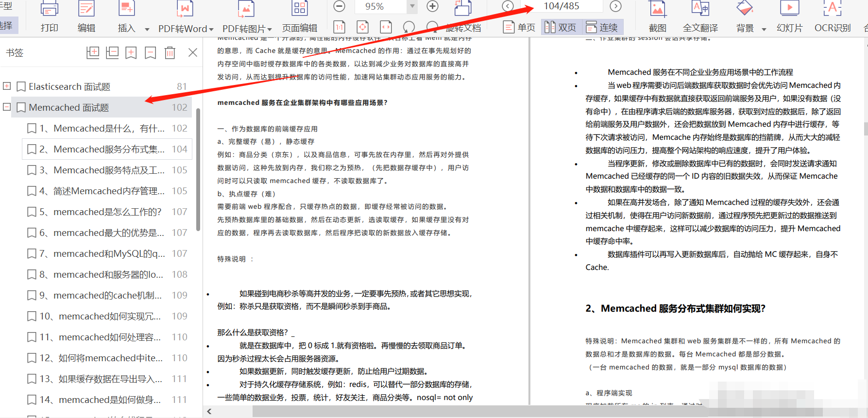Click the horizontal scrollbar left arrow
868x418 pixels.
click(x=209, y=412)
